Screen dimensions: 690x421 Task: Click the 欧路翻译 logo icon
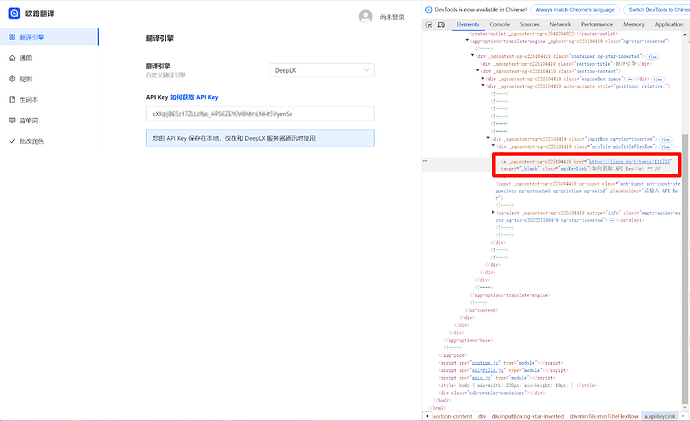[x=14, y=16]
